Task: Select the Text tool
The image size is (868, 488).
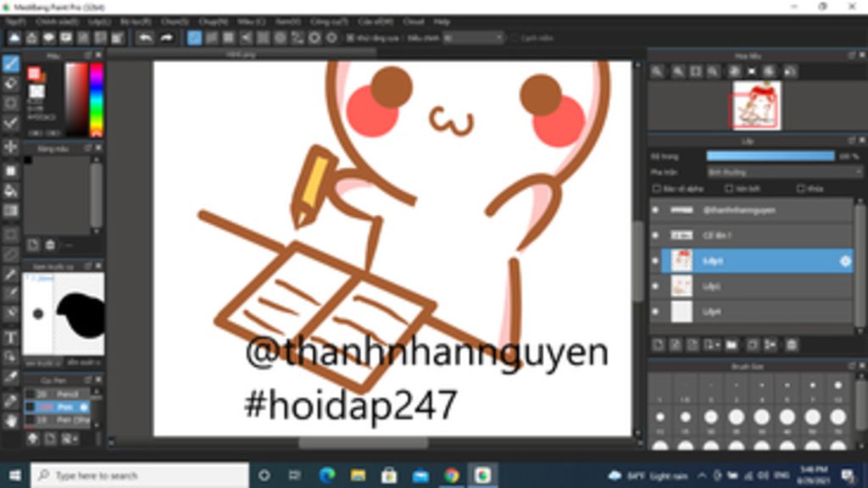Action: [10, 337]
